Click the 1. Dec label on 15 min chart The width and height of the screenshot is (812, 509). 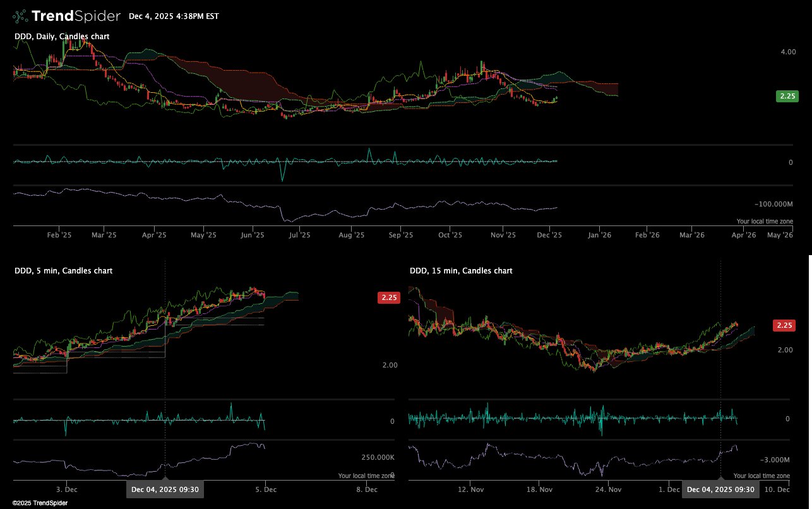point(670,489)
